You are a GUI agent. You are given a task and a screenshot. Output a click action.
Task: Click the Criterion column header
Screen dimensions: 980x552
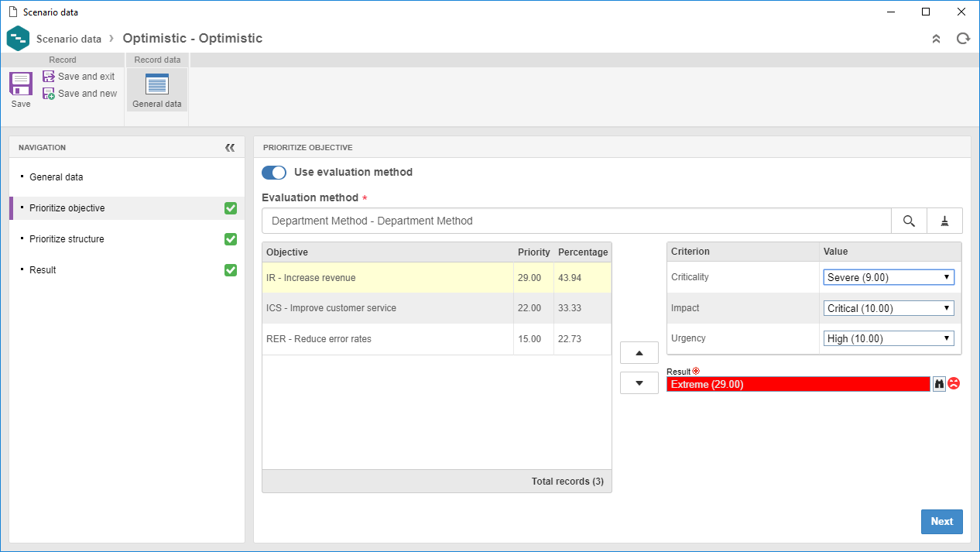point(743,252)
